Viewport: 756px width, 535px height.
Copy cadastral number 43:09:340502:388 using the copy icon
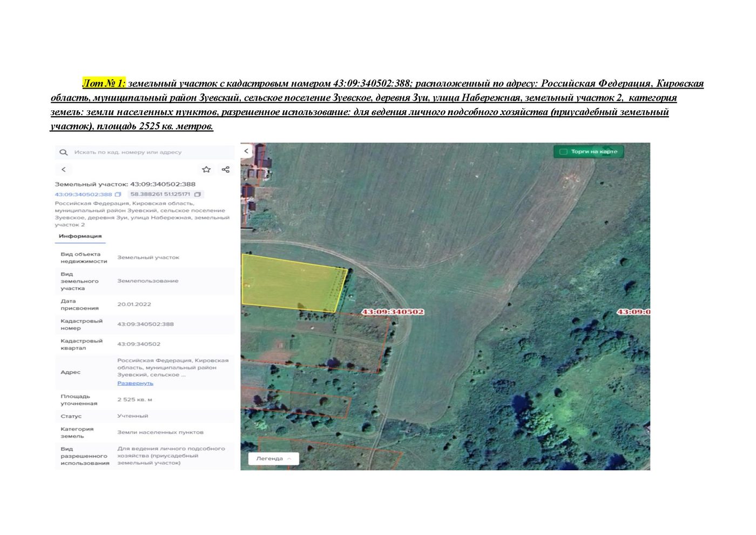coord(118,195)
